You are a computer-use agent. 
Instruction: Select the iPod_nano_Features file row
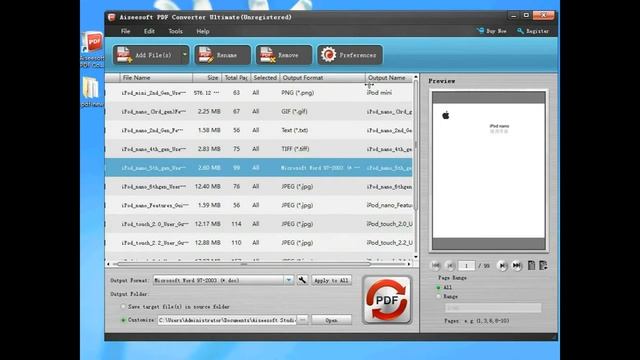pyautogui.click(x=259, y=205)
